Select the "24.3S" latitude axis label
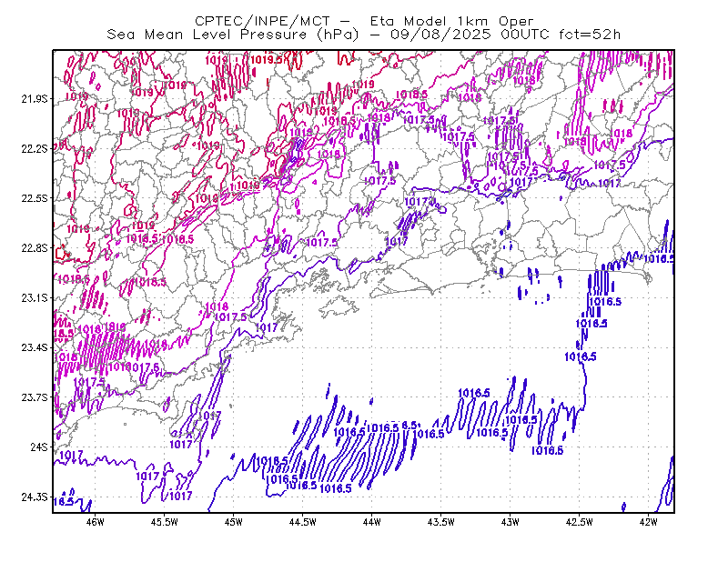 coord(35,497)
